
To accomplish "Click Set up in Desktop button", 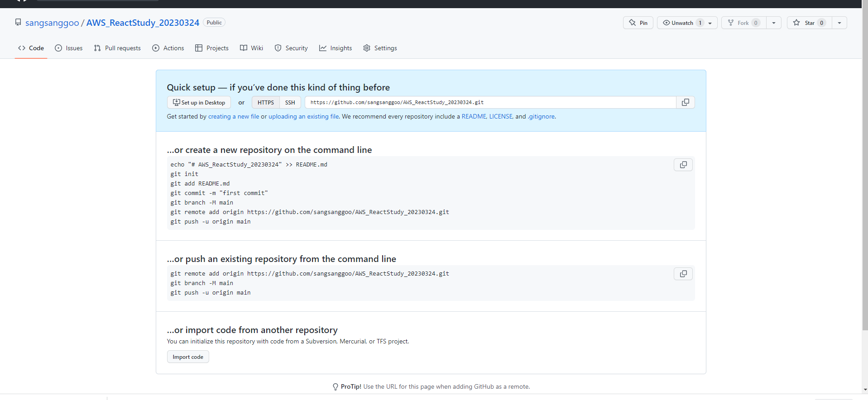I will (x=199, y=102).
